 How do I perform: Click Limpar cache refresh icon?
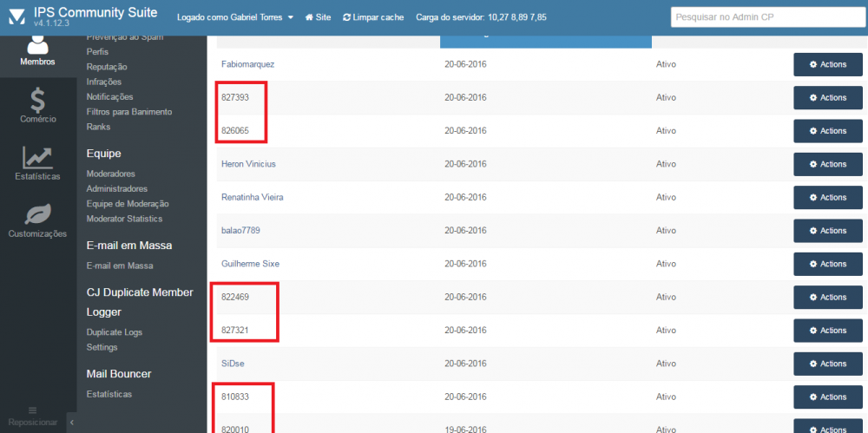(x=347, y=17)
